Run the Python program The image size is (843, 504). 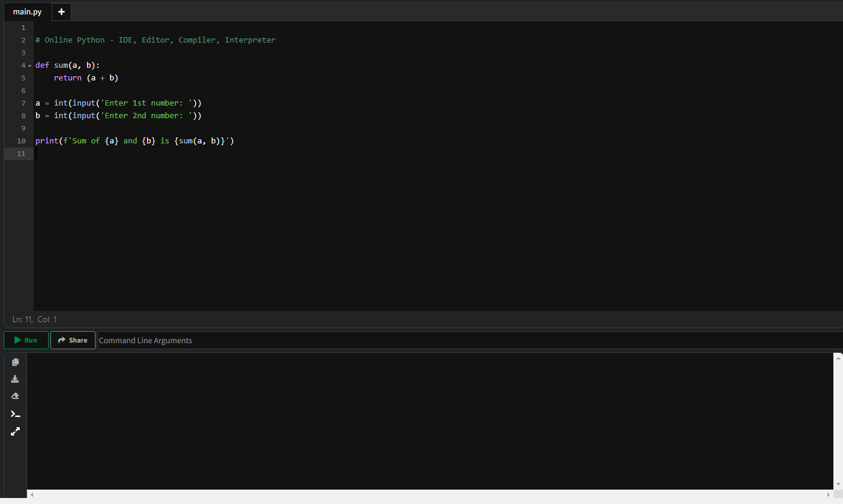[x=26, y=340]
